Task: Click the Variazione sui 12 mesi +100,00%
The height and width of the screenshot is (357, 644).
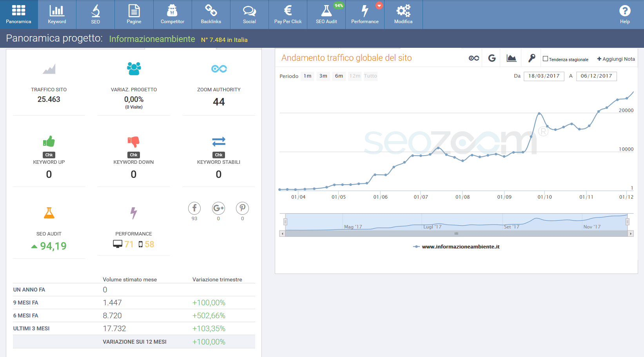Action: tap(209, 342)
